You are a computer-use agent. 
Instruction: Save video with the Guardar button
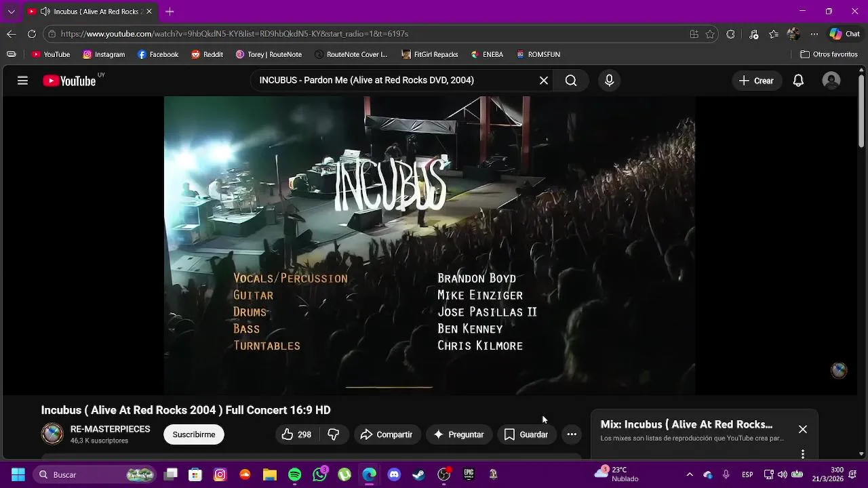pos(526,434)
